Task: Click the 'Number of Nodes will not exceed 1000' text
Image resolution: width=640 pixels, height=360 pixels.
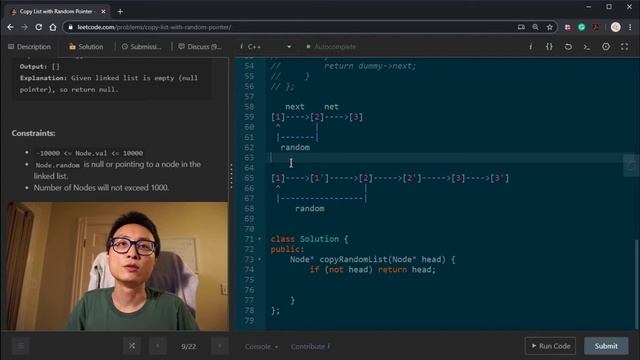Action: (x=102, y=188)
